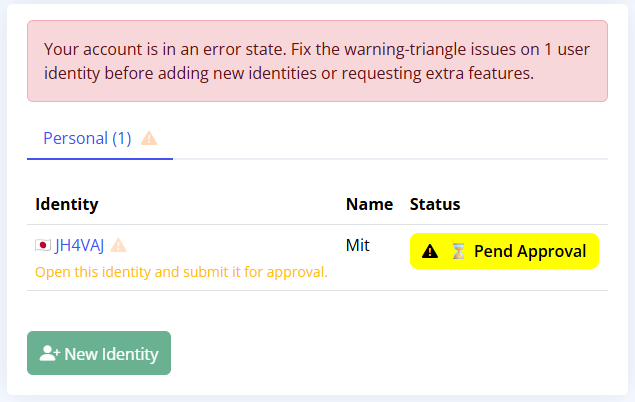Click the warning triangle in the Personal tab
The image size is (635, 402).
[149, 139]
